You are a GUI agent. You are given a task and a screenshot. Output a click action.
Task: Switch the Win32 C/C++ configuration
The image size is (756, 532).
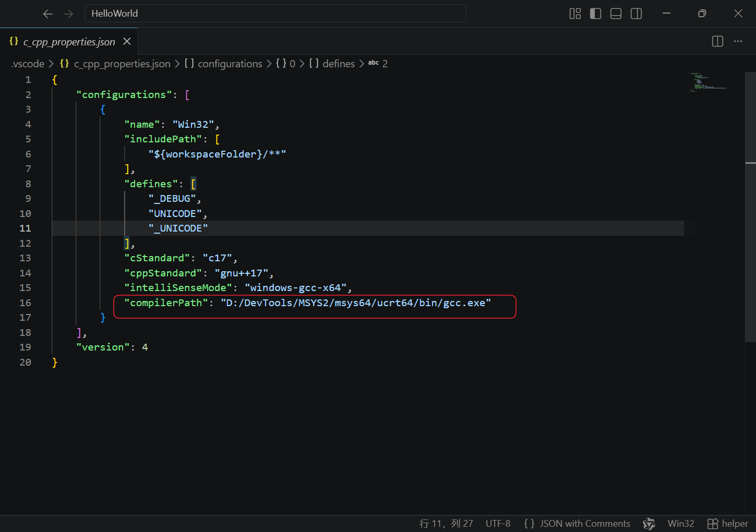point(681,524)
